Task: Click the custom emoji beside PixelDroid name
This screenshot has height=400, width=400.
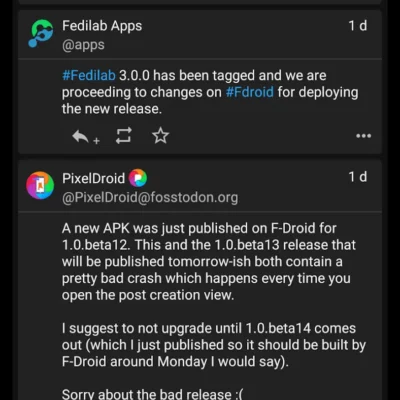Action: pos(138,178)
